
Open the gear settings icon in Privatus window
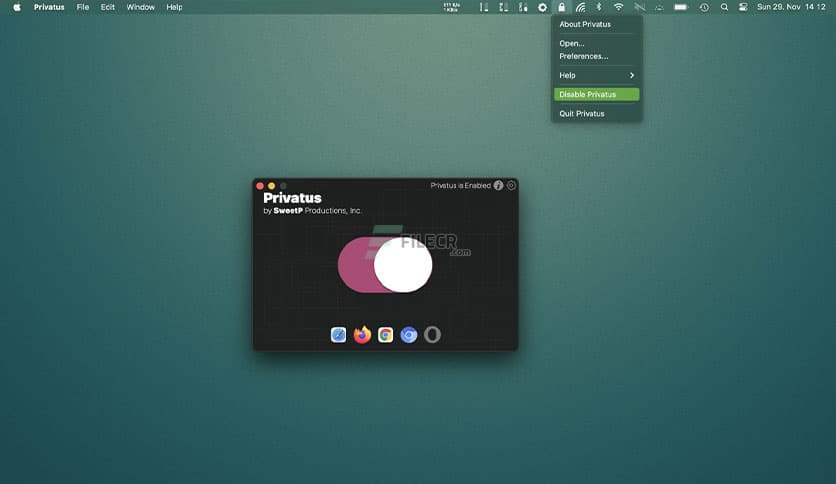click(511, 185)
